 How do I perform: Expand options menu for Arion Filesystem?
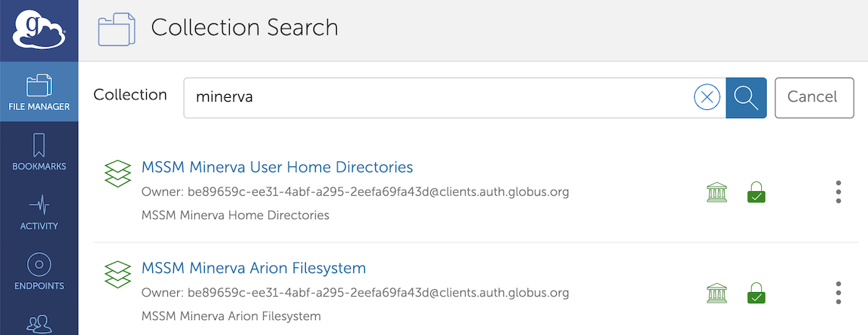pos(839,293)
